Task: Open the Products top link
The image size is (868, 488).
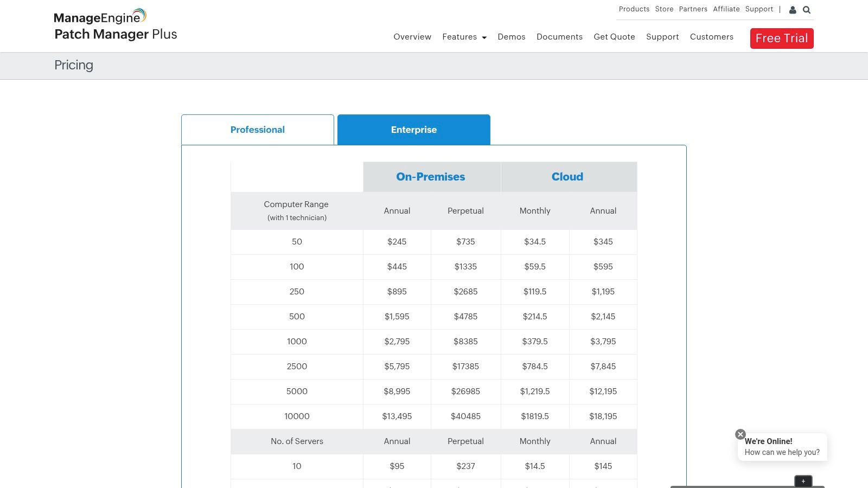Action: pos(634,9)
